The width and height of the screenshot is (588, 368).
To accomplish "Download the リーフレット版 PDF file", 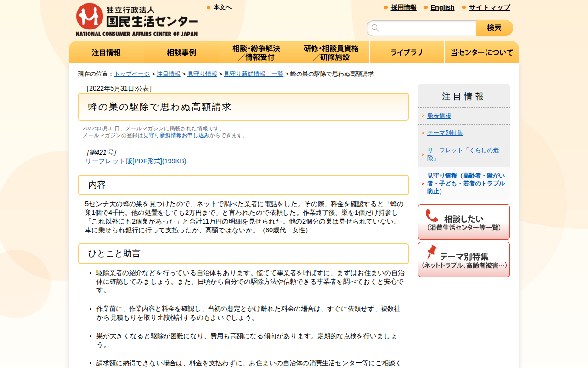I will click(x=135, y=161).
